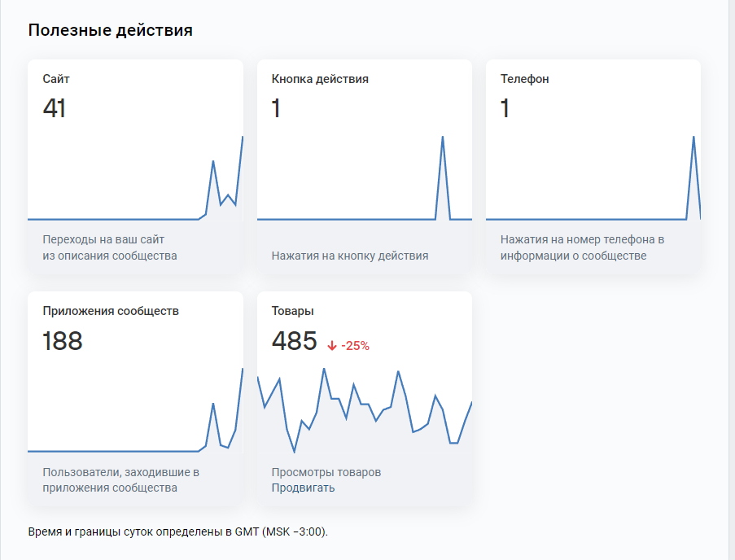Viewport: 735px width, 560px height.
Task: Click the -25% change indicator
Action: [355, 346]
